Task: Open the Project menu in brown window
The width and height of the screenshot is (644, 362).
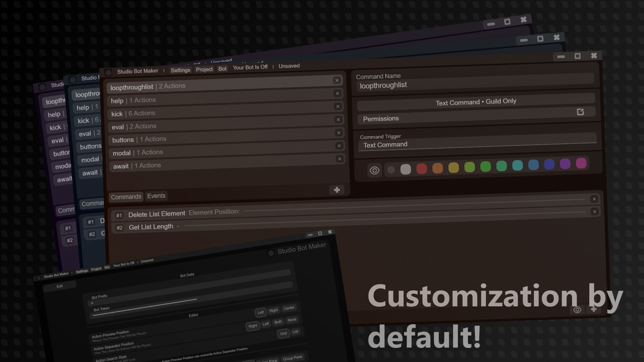Action: (204, 69)
